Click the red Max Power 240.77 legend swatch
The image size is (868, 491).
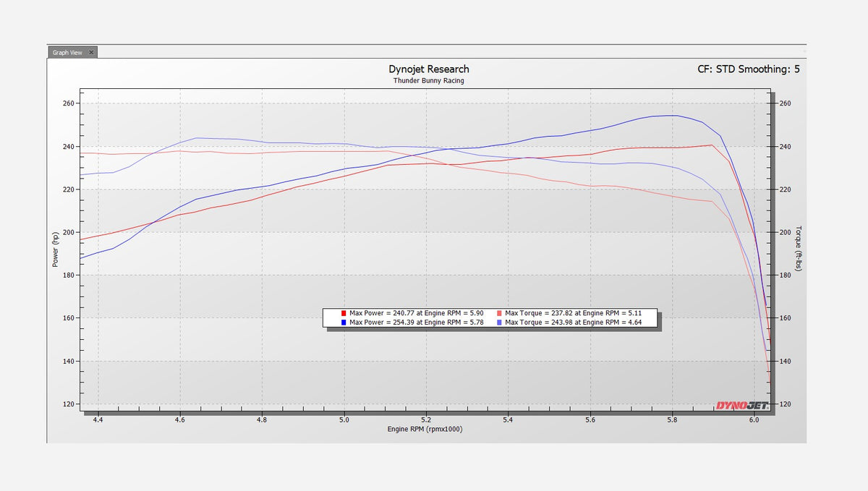[344, 313]
